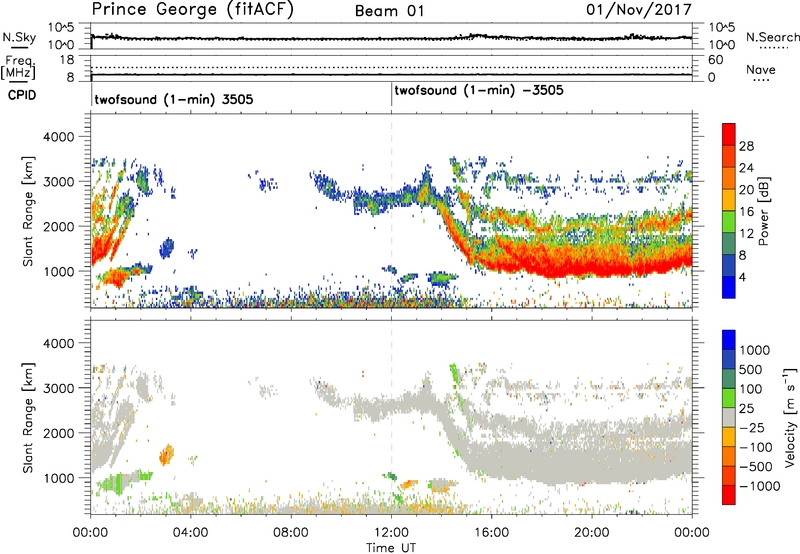Pick the gray Velocity colorbar segment between 25 and -25
800x554 pixels.
tap(729, 417)
